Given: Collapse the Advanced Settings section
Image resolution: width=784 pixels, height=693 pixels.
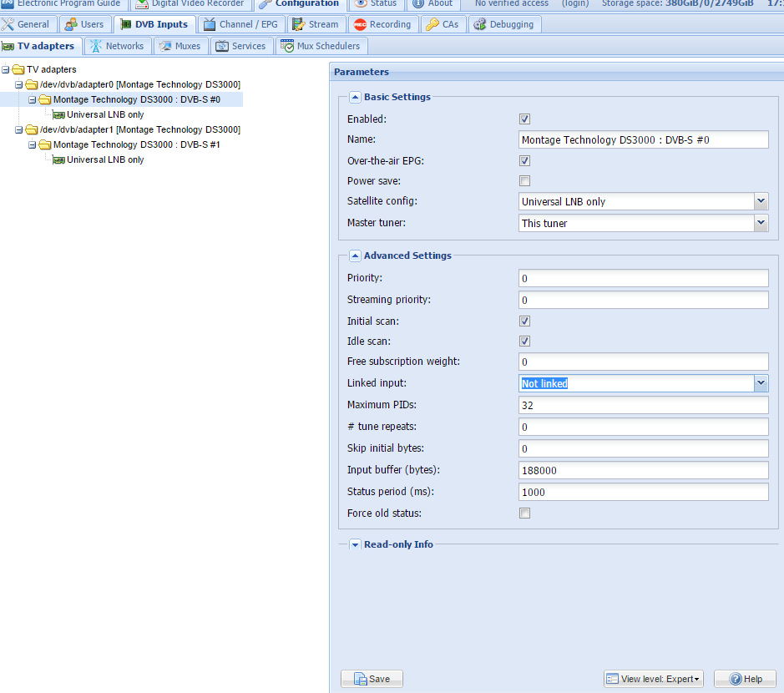Looking at the screenshot, I should point(355,255).
